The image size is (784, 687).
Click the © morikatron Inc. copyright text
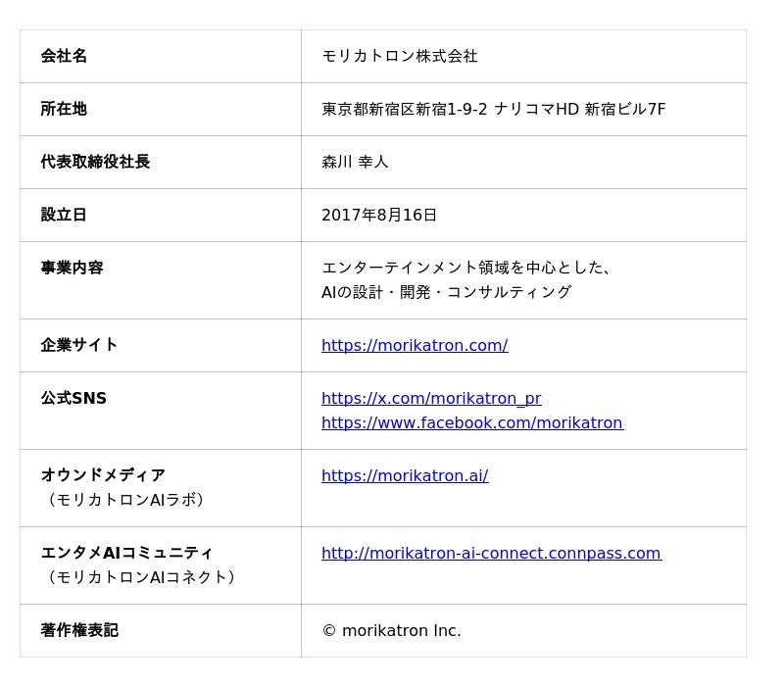[x=391, y=630]
